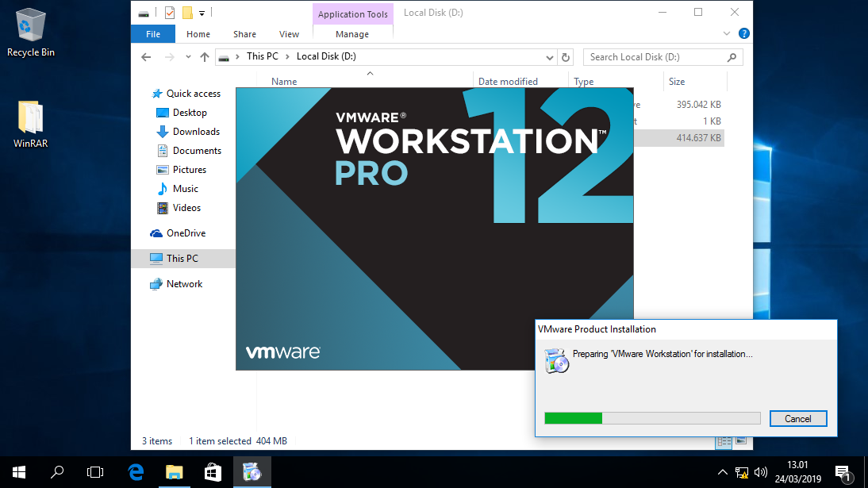
Task: Click Local Disk (D:) in breadcrumb
Action: click(326, 56)
